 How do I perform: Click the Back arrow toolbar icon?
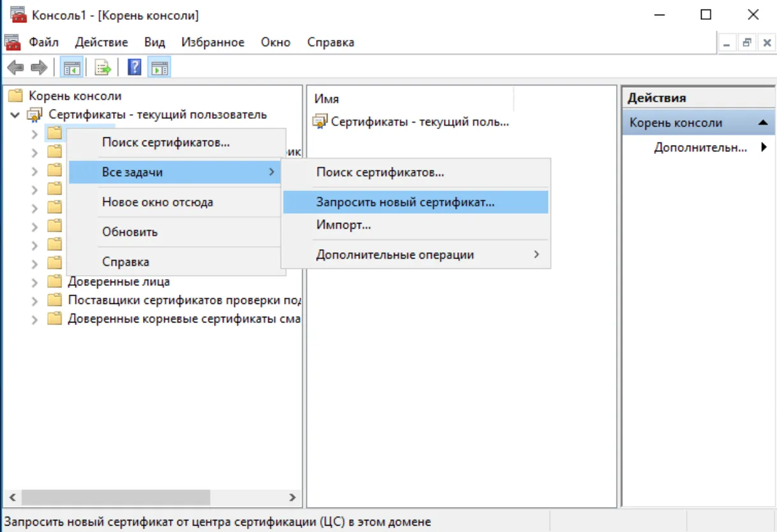[15, 67]
